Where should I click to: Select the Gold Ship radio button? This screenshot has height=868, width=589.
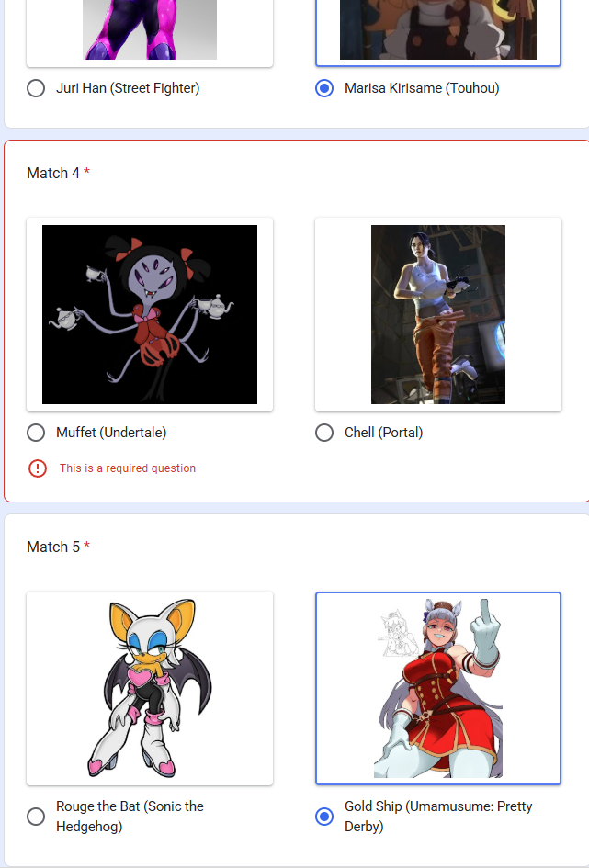324,816
